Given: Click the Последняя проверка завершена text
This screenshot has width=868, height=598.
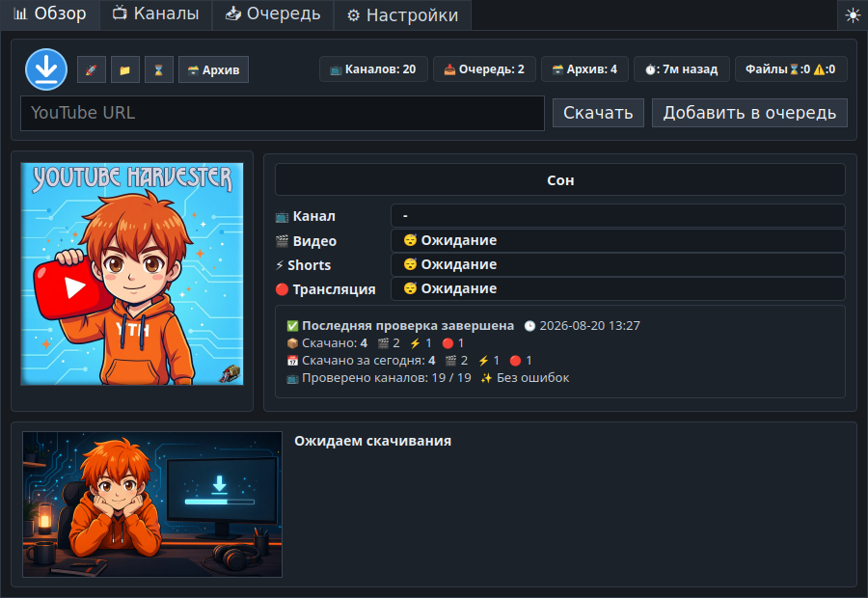Looking at the screenshot, I should [x=408, y=326].
